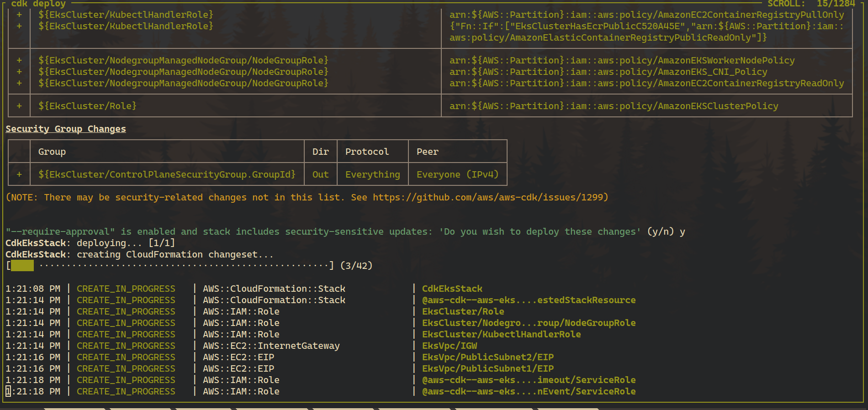Click the 'Everyone (IPv4)' peer cell
This screenshot has height=410, width=868.
point(457,174)
